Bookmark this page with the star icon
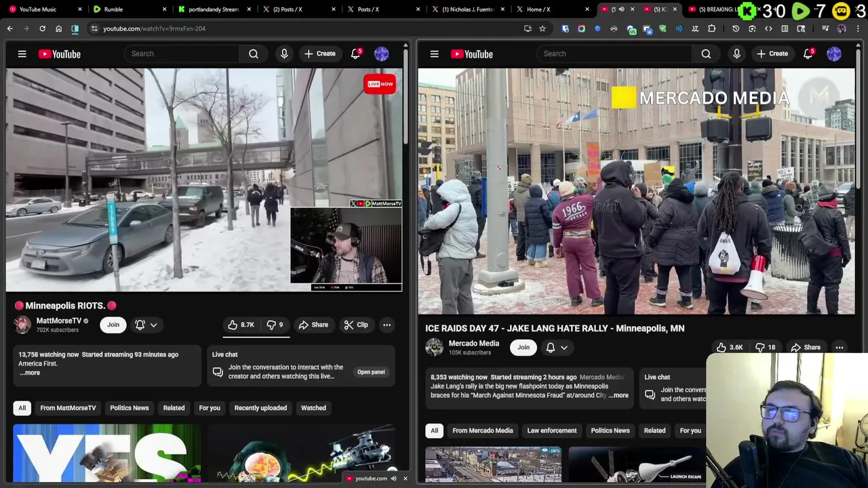The height and width of the screenshot is (488, 868). tap(542, 28)
